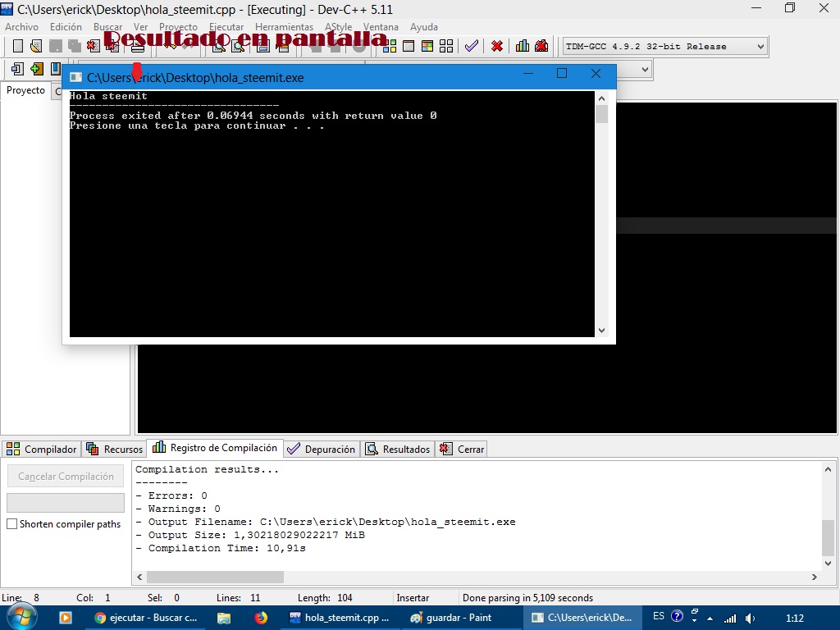Viewport: 840px width, 630px height.
Task: Open Profile Analysis bar chart icon
Action: point(523,46)
